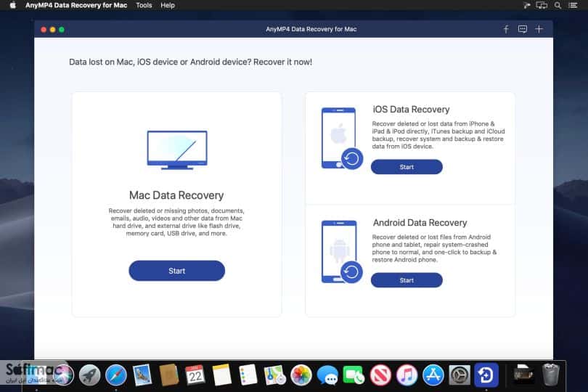Click the iOS Data Recovery heading
The width and height of the screenshot is (588, 392).
[x=411, y=110]
